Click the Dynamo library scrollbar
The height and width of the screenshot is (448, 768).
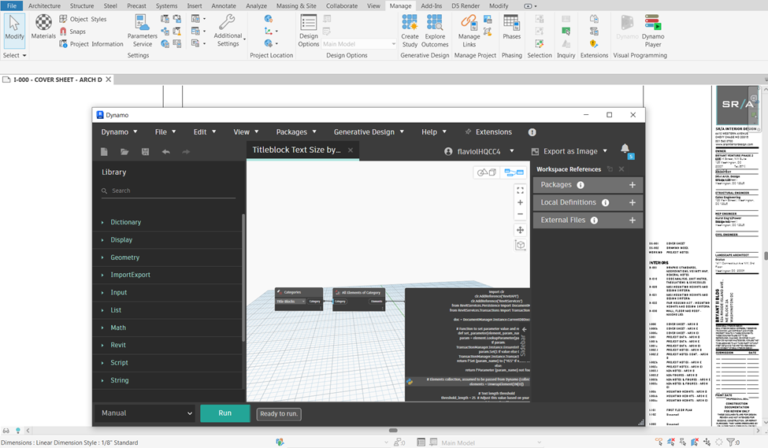(243, 277)
